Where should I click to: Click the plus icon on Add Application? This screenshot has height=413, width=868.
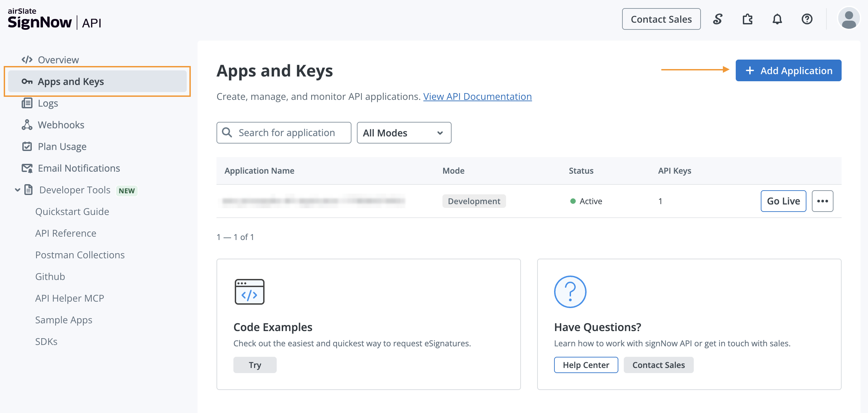click(x=750, y=70)
